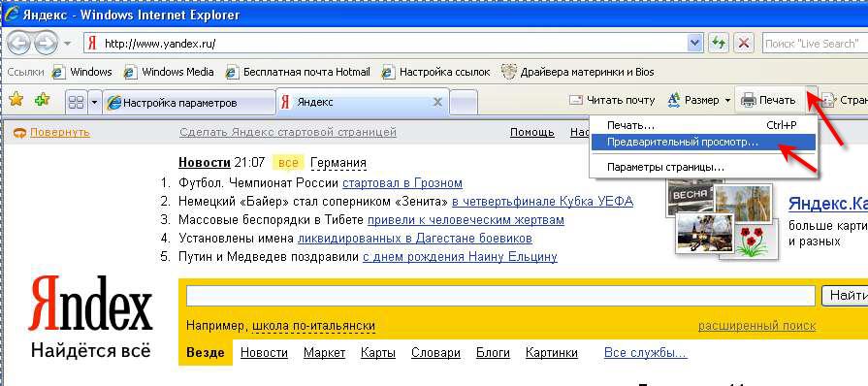
Task: Open Карты search category
Action: coord(378,353)
